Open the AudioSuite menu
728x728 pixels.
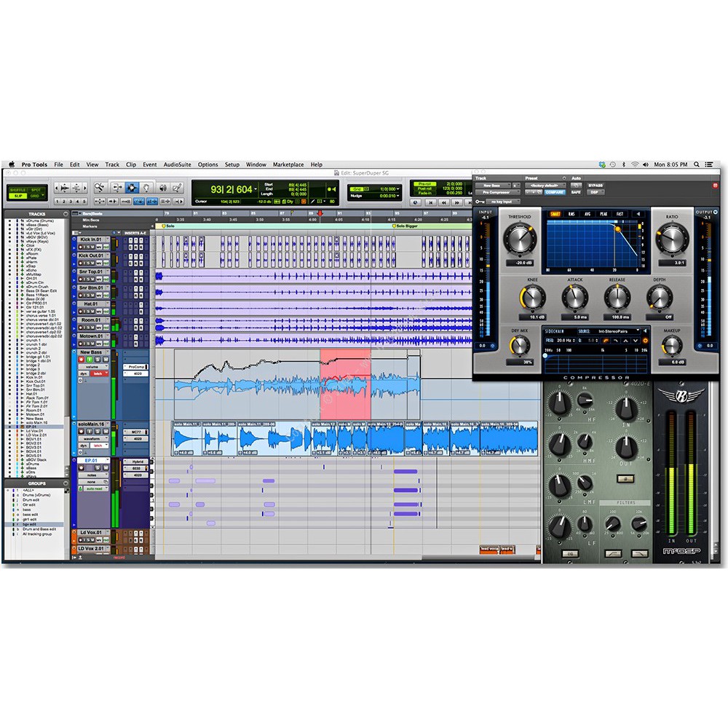pyautogui.click(x=175, y=165)
